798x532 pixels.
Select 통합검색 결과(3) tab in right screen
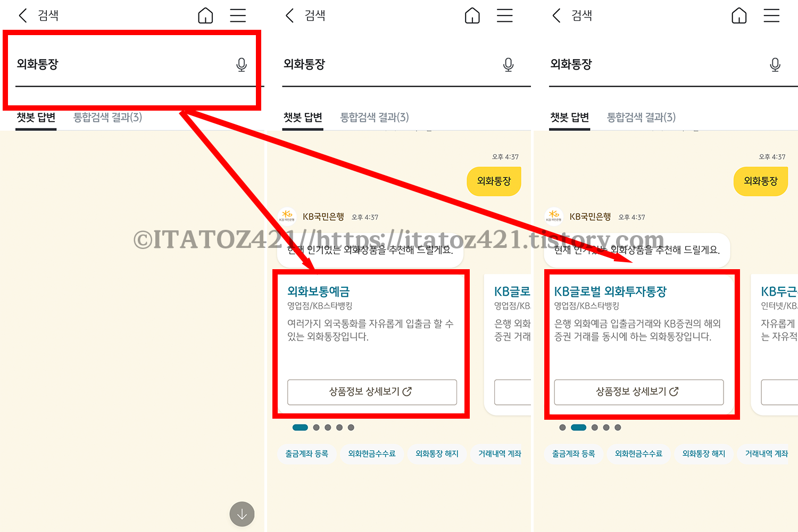point(642,118)
